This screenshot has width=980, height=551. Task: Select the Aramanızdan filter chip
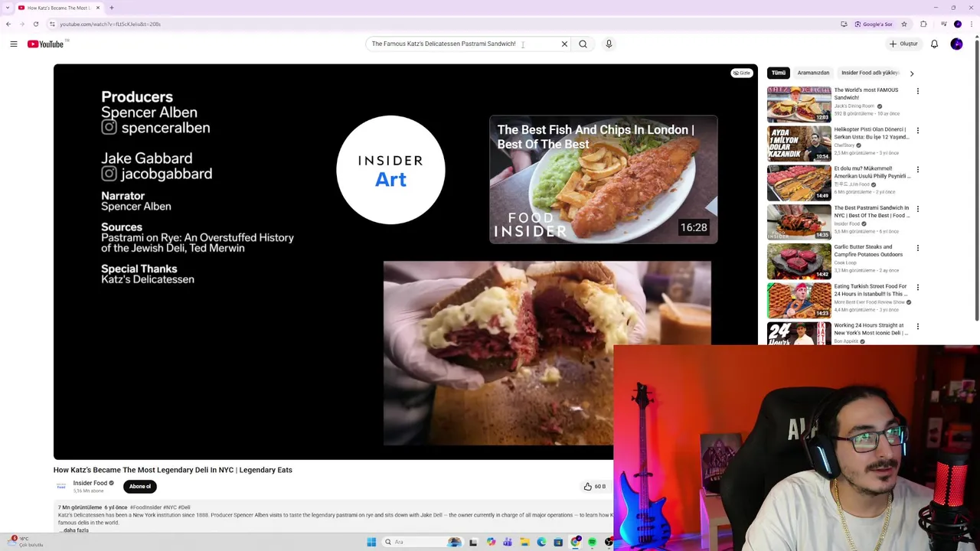tap(813, 73)
